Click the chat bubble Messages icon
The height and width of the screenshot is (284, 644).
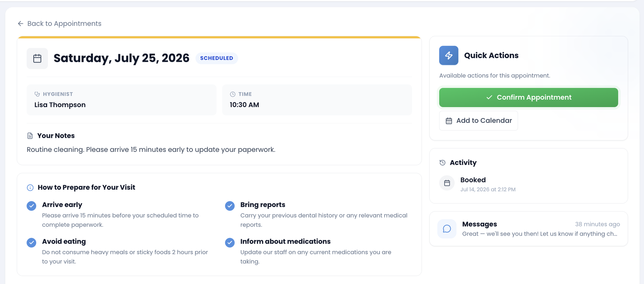(x=447, y=229)
